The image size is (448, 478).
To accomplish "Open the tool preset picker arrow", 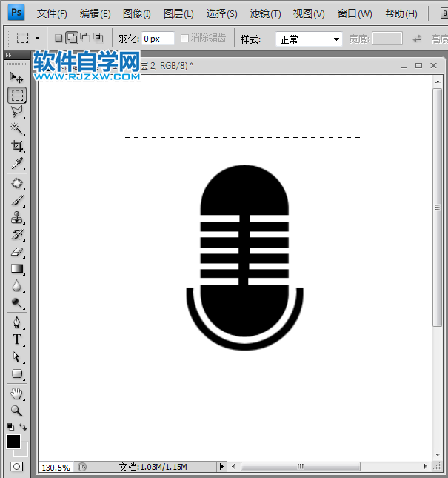I will [37, 39].
